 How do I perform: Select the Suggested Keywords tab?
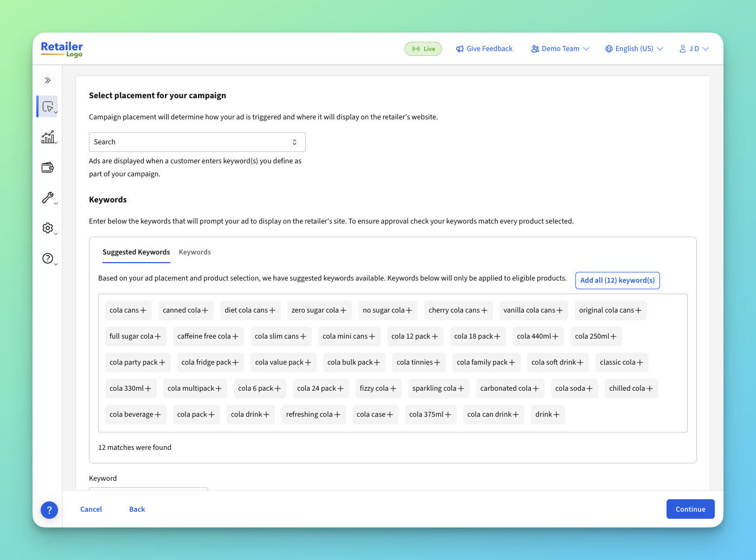click(136, 252)
